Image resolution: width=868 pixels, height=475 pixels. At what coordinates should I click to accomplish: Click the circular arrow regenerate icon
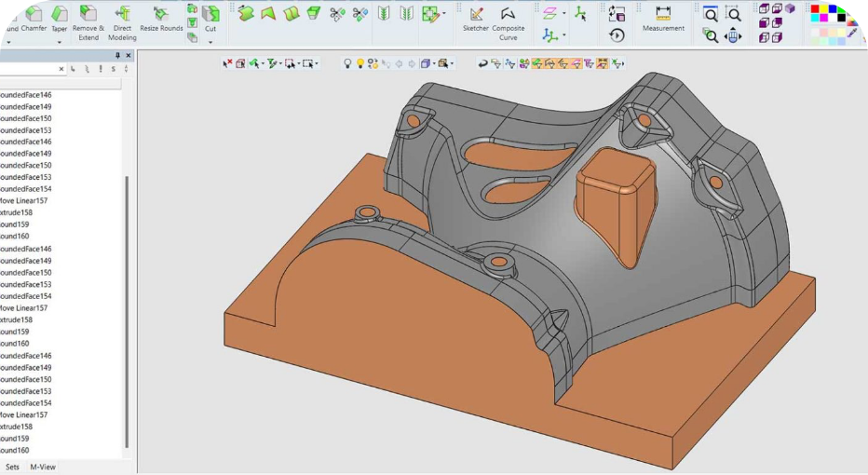[x=617, y=36]
